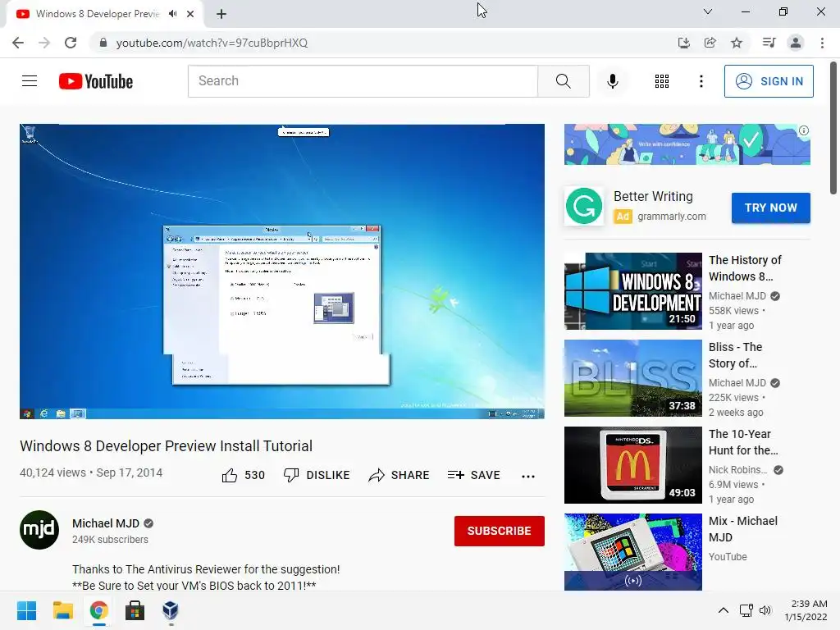Open YouTube settings three-dot menu
The width and height of the screenshot is (840, 630).
(701, 81)
